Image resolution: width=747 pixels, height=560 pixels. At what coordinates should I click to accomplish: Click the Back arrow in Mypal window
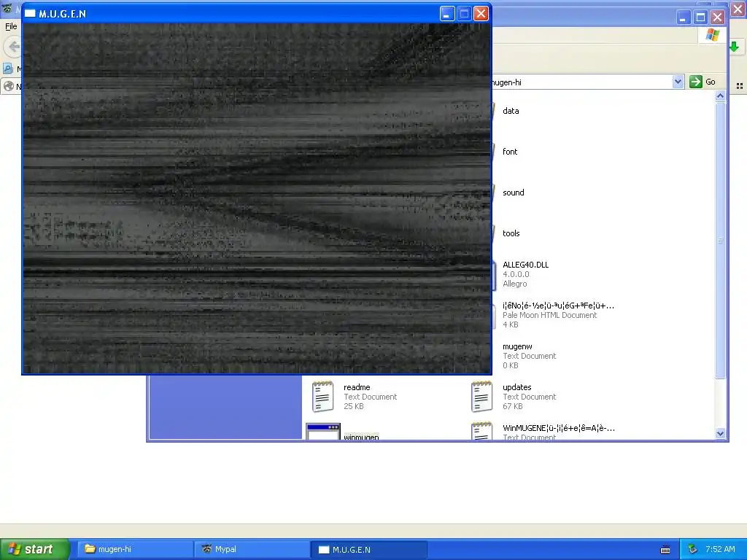coord(13,47)
